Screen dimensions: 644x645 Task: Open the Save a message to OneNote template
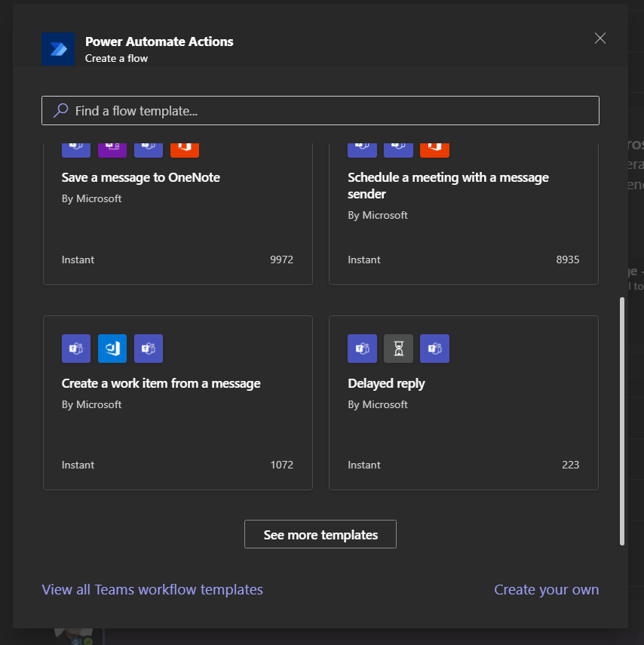[141, 178]
